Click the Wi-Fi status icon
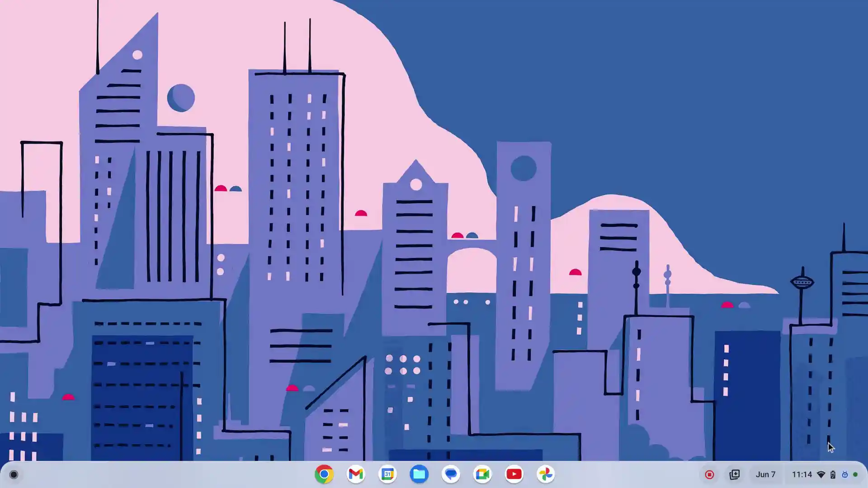 click(x=821, y=475)
